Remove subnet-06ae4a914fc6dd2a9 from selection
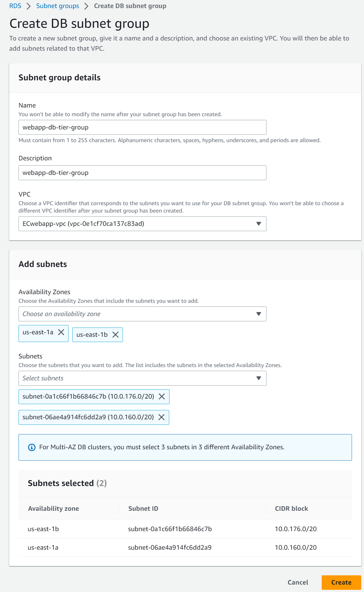364x592 pixels. [161, 417]
